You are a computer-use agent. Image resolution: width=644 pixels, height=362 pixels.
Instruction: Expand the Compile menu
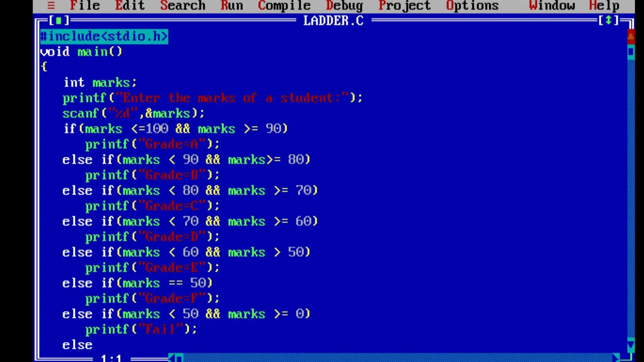click(284, 6)
